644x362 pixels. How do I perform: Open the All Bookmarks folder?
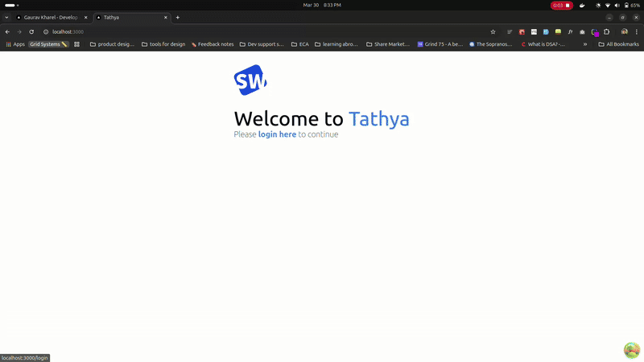pyautogui.click(x=618, y=44)
